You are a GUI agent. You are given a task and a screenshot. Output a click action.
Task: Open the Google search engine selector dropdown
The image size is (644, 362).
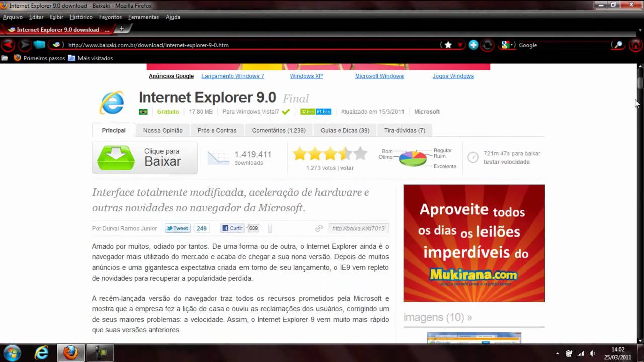508,45
